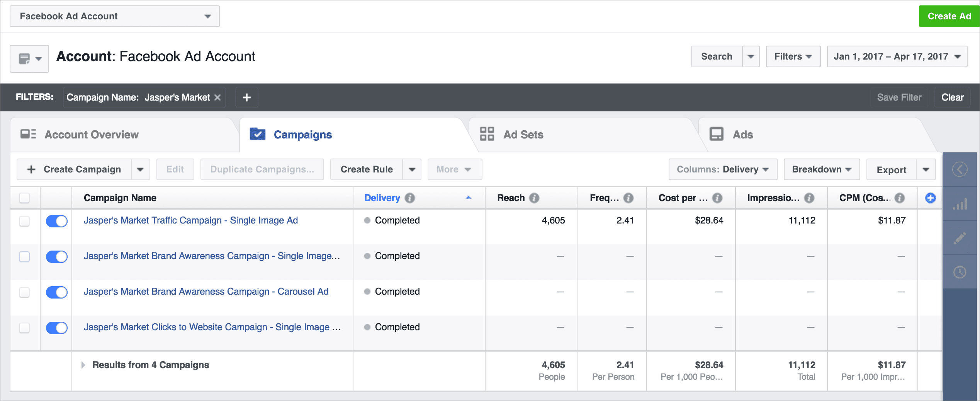Open the date range picker
980x401 pixels.
click(x=896, y=56)
